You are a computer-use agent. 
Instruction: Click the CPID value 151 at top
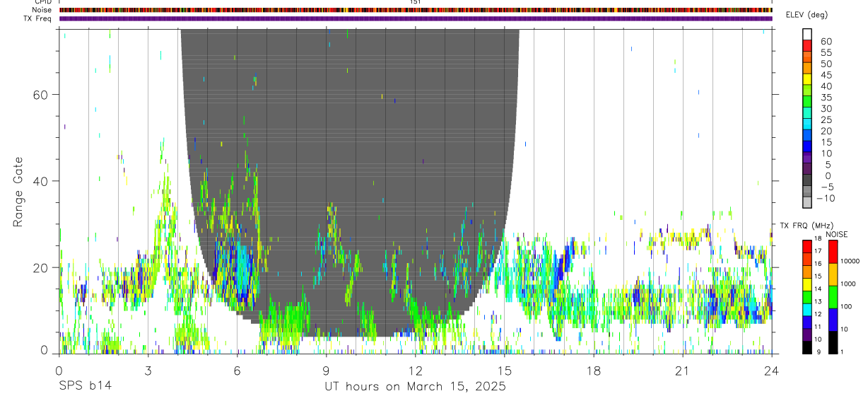tap(416, 2)
